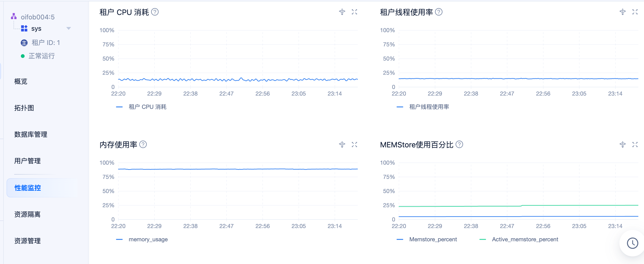This screenshot has width=644, height=264.
Task: Click help icon beside MEMStore使用百分比
Action: (459, 144)
